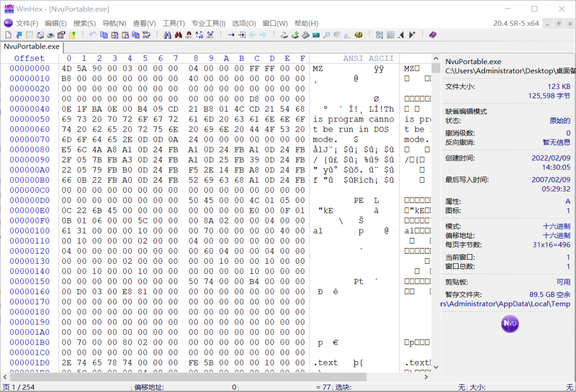Click the 31x16=496 bytes per page value
The width and height of the screenshot is (576, 392).
(x=551, y=245)
